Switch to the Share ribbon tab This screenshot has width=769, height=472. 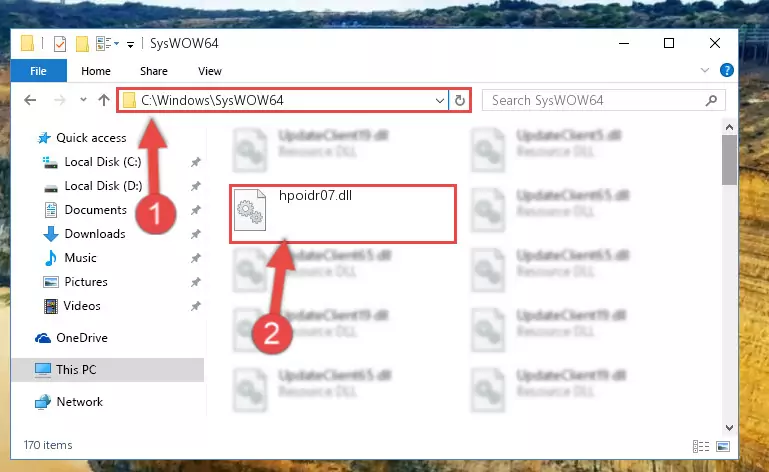[x=154, y=71]
